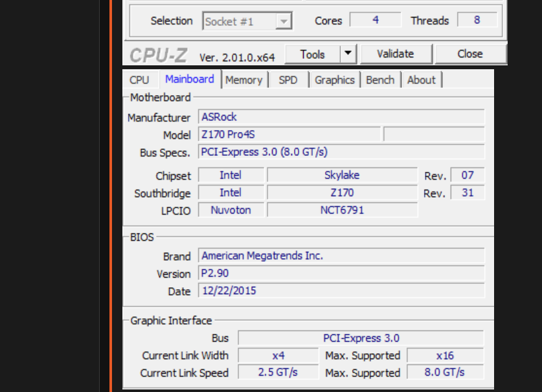Screen dimensions: 542x392
Task: Open the Graphics tab
Action: pyautogui.click(x=335, y=80)
